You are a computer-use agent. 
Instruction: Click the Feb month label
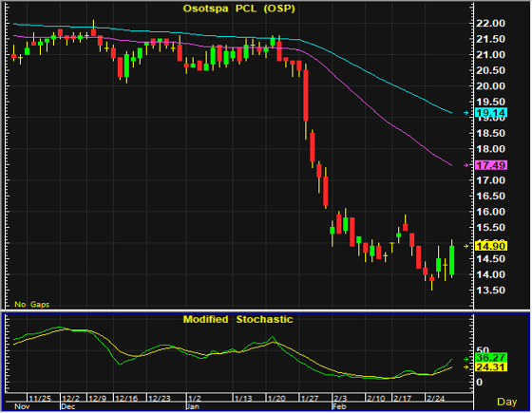pos(339,406)
